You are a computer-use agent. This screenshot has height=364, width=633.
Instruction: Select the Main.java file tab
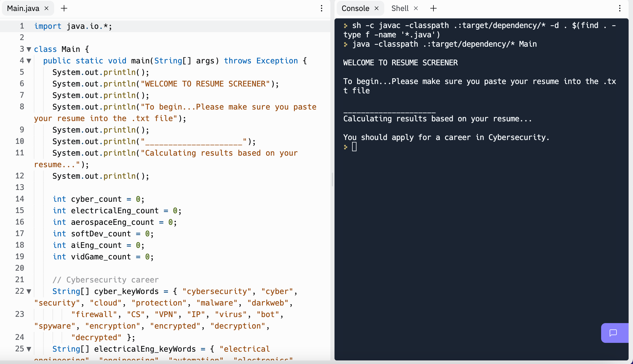click(x=23, y=8)
